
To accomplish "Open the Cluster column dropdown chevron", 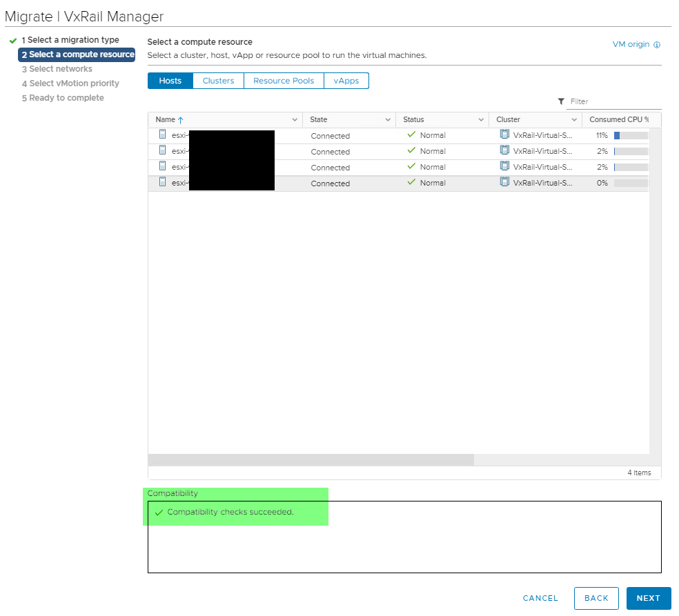I will [x=574, y=120].
